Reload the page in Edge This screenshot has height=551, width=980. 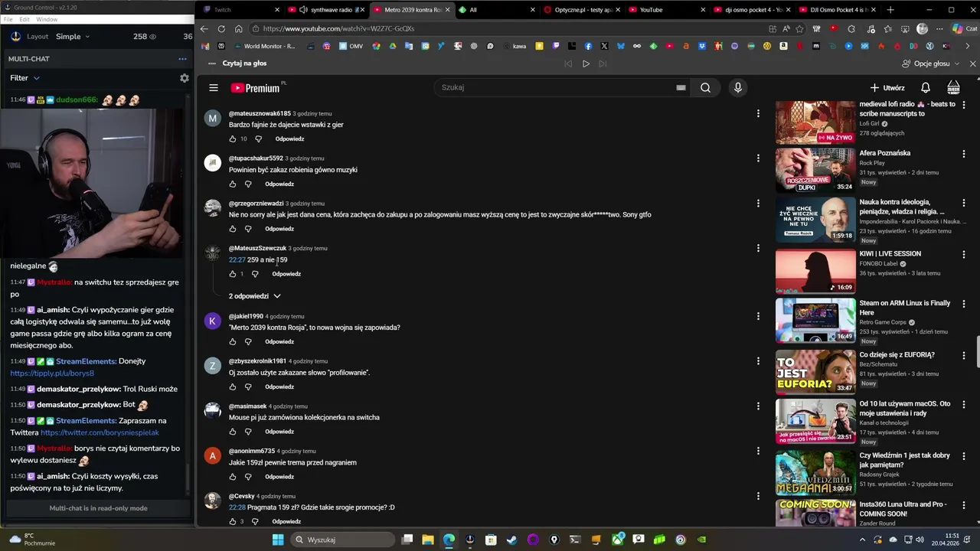click(221, 28)
